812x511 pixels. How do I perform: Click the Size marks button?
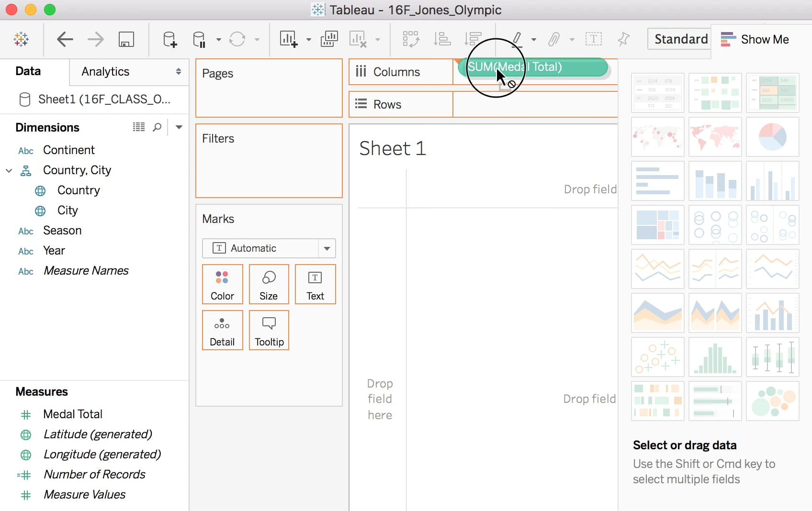point(269,284)
